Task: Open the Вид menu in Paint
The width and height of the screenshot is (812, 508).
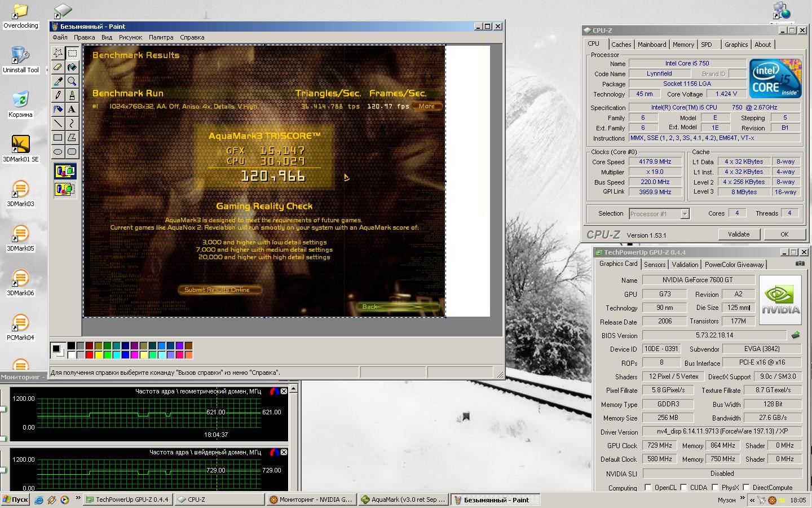Action: coord(107,37)
